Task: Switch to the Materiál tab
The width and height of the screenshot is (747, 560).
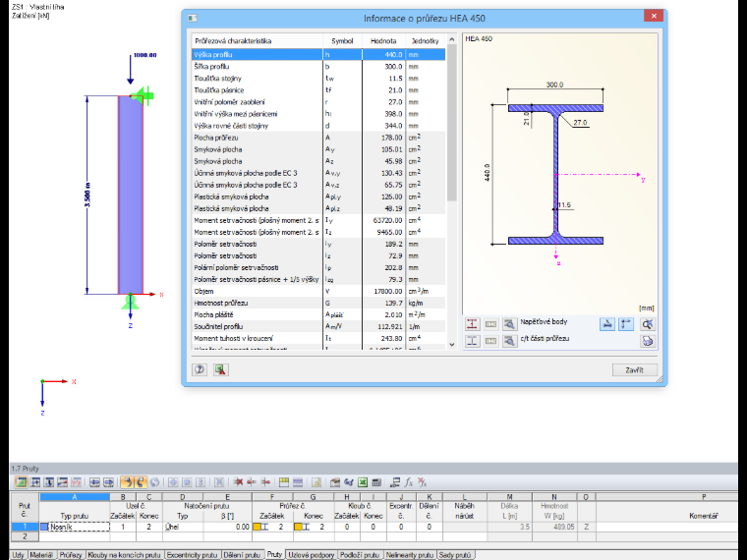Action: 41,555
